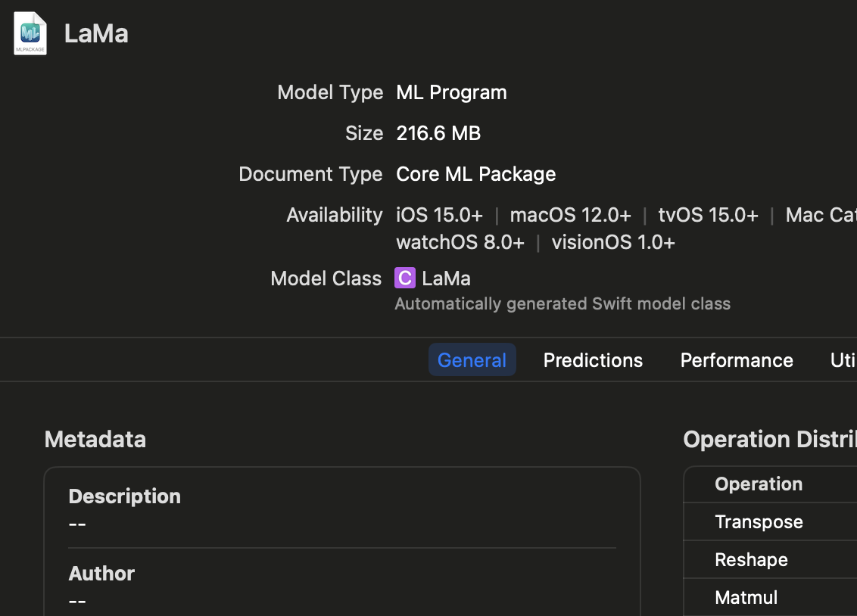
Task: Open the LaMa Swift model class
Action: (446, 278)
